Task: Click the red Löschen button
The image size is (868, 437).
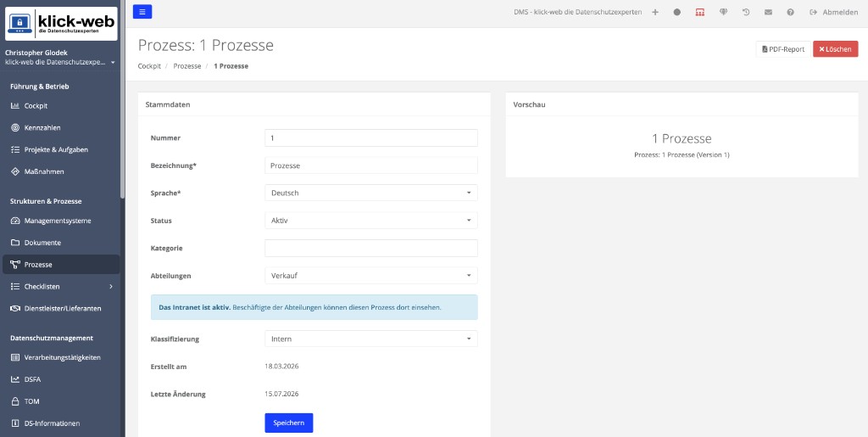Action: click(835, 49)
